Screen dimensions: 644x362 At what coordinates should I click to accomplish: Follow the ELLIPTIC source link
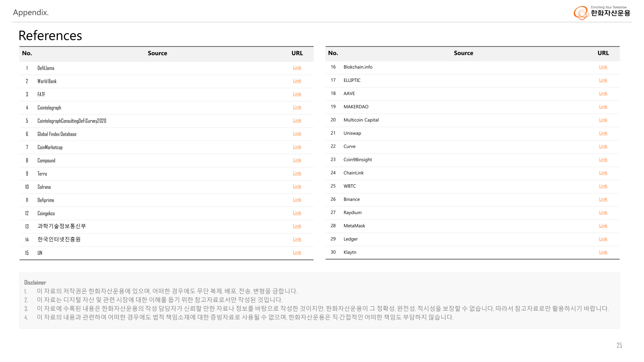[x=603, y=80]
